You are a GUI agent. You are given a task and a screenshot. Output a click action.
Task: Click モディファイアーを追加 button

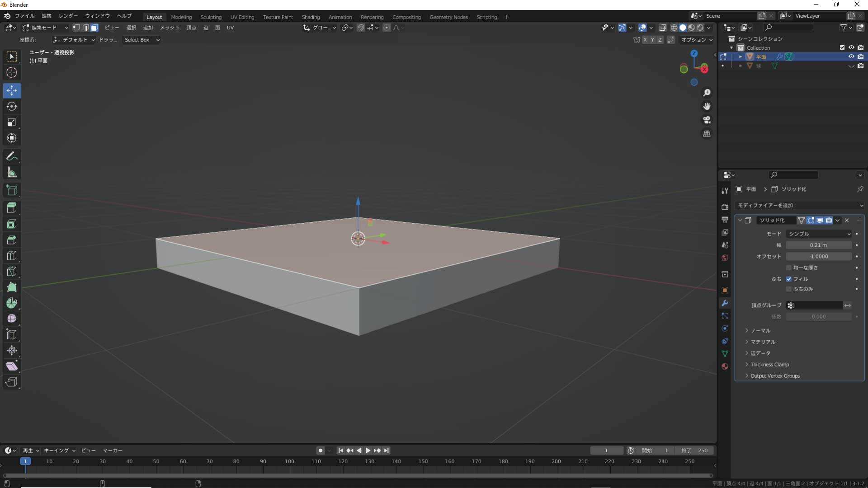click(800, 205)
